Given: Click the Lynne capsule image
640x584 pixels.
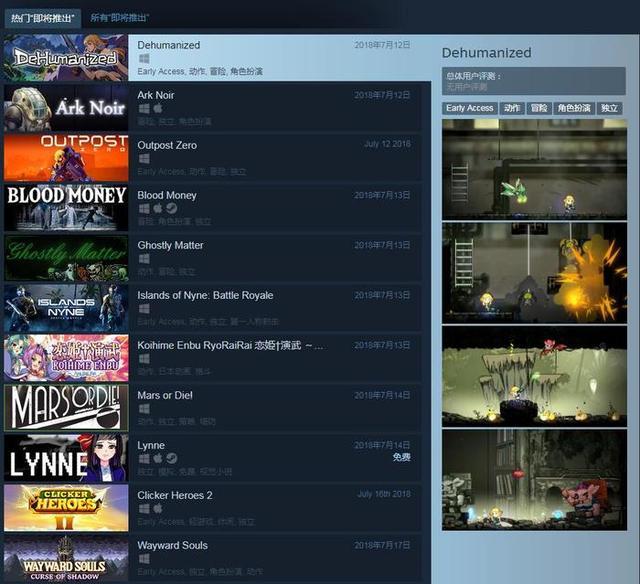Looking at the screenshot, I should tap(66, 458).
